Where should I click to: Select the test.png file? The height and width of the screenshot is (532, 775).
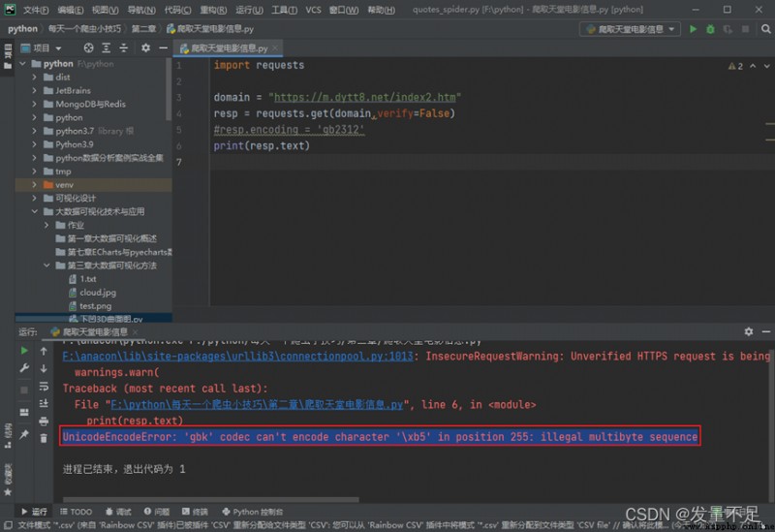tap(95, 305)
